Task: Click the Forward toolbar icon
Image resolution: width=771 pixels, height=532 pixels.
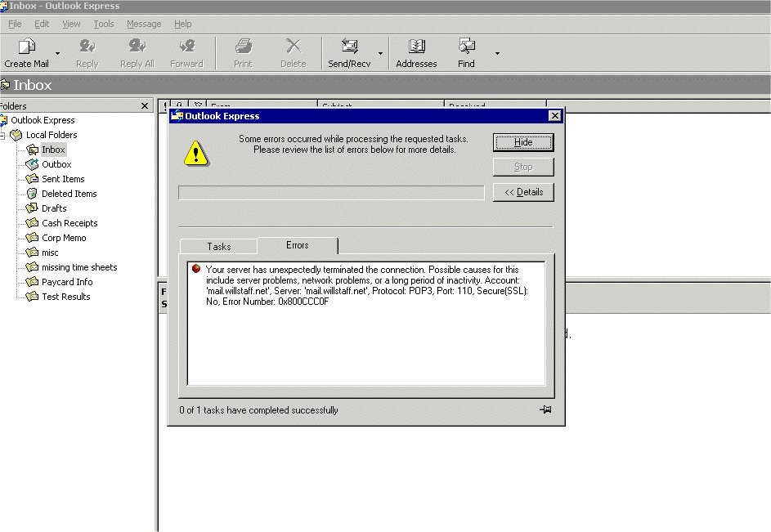Action: coord(187,47)
